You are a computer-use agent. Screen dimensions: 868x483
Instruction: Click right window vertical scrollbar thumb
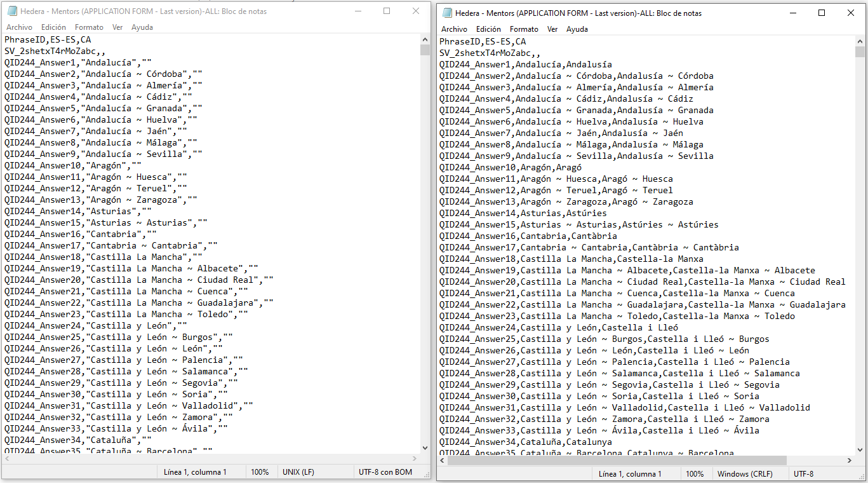[x=860, y=52]
